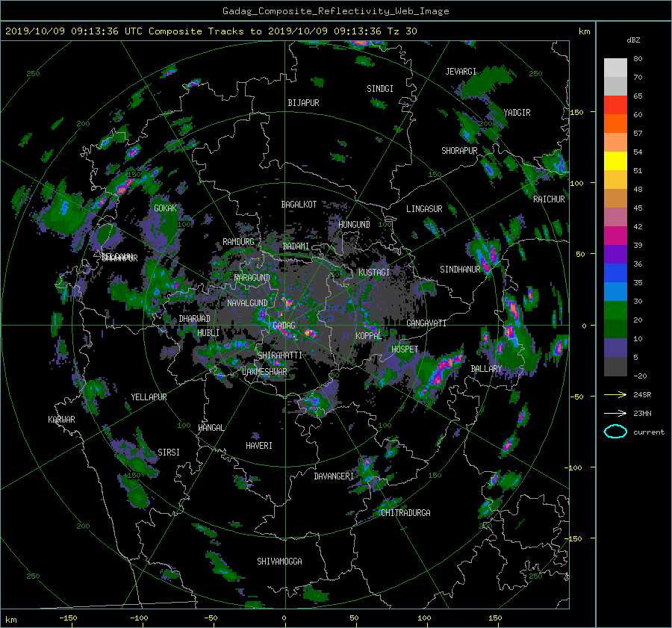Click the RAICHUR city label
The height and width of the screenshot is (628, 672).
pos(549,199)
